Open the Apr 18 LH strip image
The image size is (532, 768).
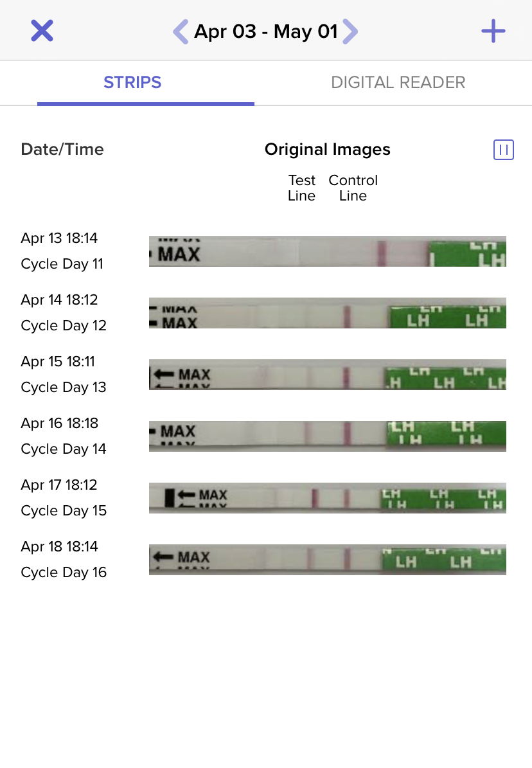(327, 560)
